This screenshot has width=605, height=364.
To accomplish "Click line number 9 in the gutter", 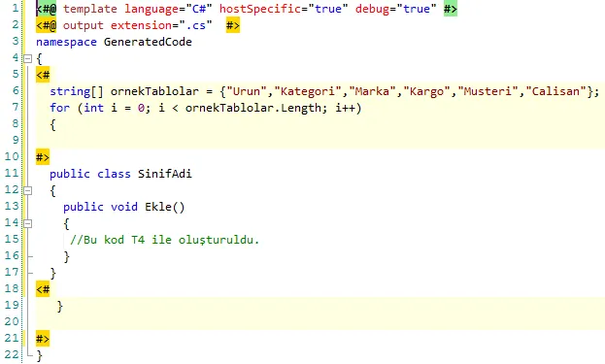I will coord(16,140).
